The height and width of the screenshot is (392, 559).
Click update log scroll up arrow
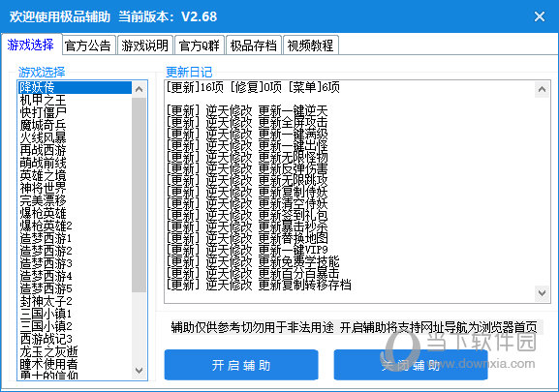point(542,89)
